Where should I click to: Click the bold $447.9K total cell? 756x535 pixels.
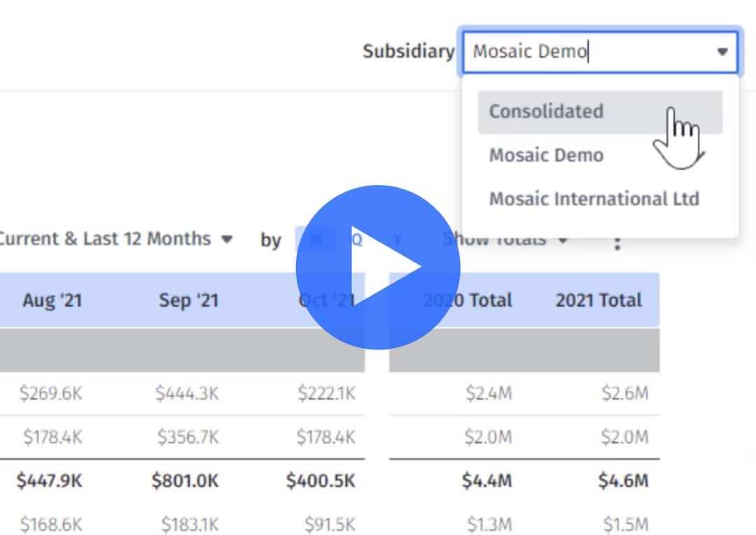pos(50,481)
